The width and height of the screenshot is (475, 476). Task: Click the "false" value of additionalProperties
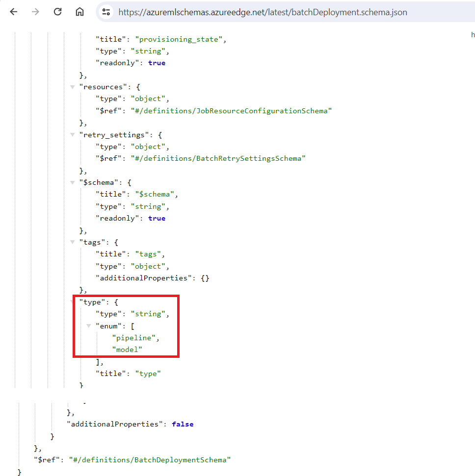tap(183, 425)
